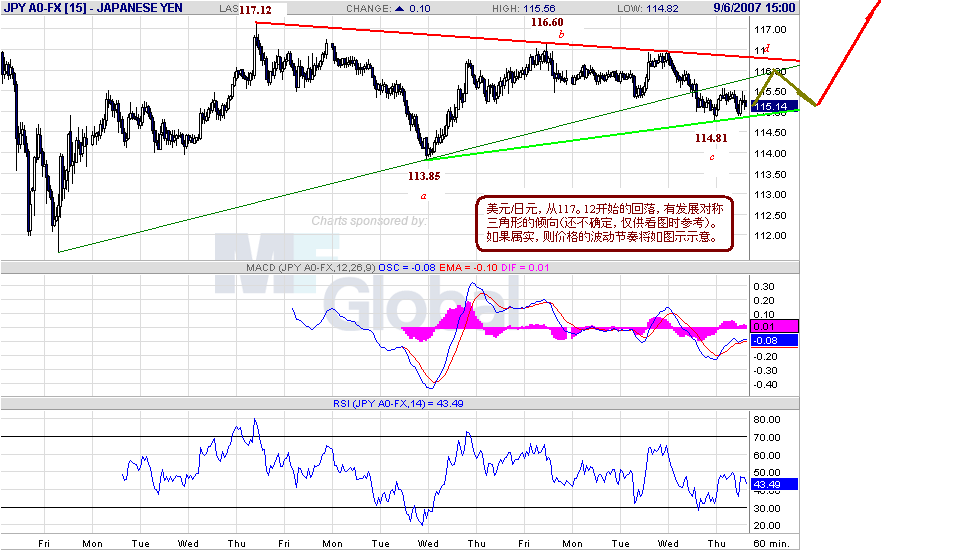
Task: Click the blue 115.14 current price tag
Action: click(x=775, y=106)
